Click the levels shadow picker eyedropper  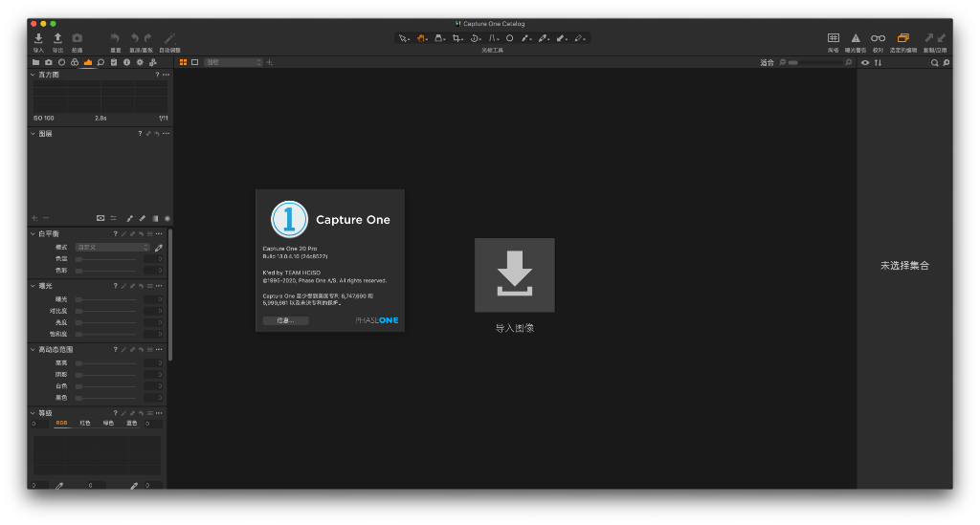[x=59, y=485]
